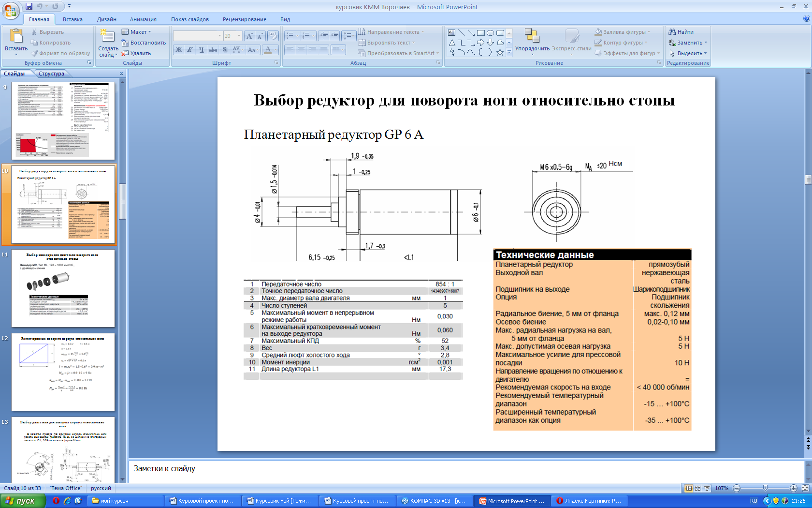Click Удалить slide delete button

click(136, 53)
